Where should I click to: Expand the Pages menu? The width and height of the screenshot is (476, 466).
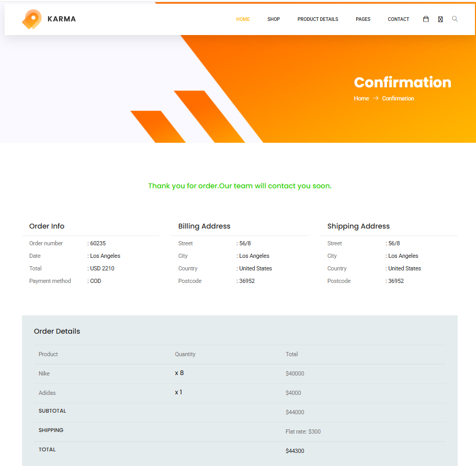(x=363, y=19)
